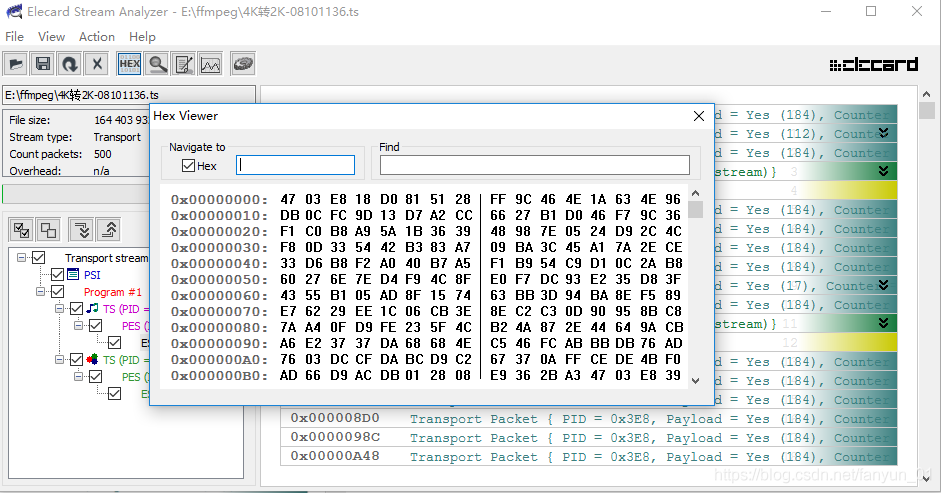Click the application icon in title bar
The image size is (941, 493).
coord(14,11)
